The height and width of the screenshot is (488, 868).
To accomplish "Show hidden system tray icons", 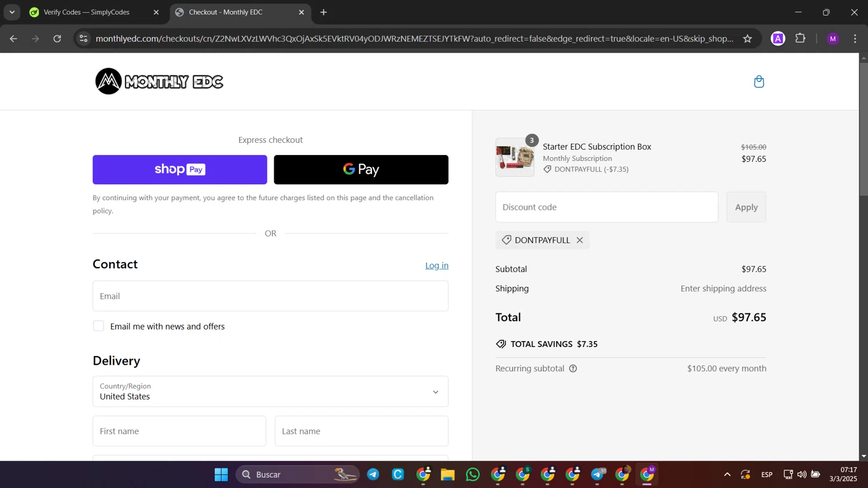I will 727,475.
